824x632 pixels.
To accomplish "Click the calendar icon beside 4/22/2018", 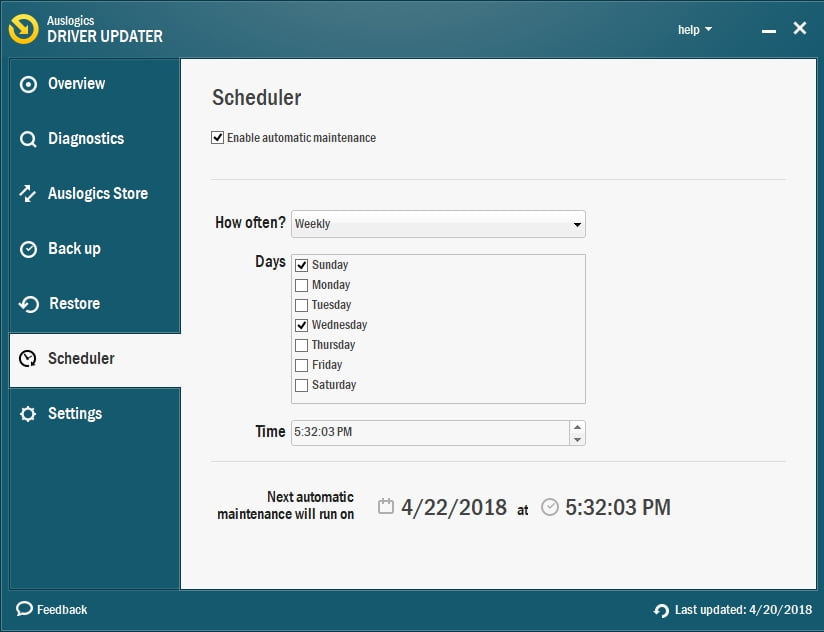I will [x=386, y=506].
